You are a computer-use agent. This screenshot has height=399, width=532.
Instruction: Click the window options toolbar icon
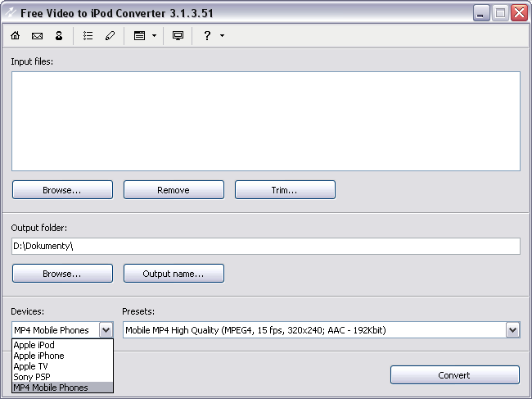click(x=139, y=35)
